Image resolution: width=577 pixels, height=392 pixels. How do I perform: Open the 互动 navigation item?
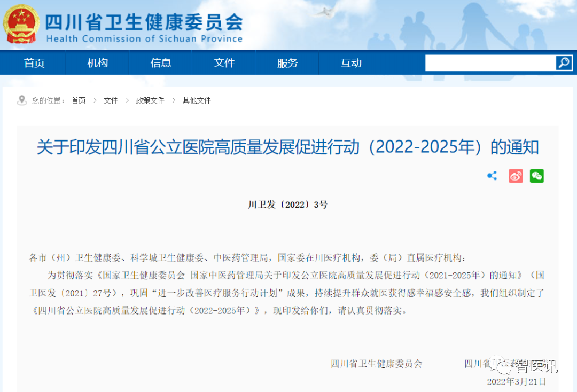point(351,63)
